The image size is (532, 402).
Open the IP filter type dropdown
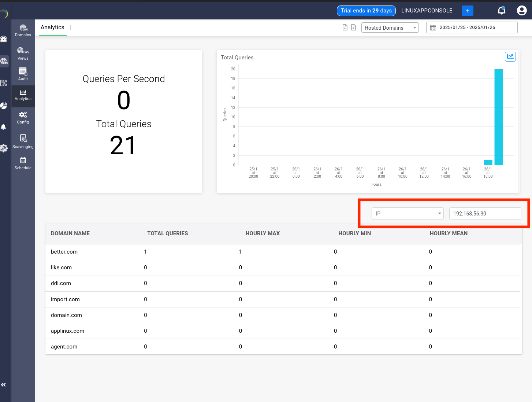(407, 213)
